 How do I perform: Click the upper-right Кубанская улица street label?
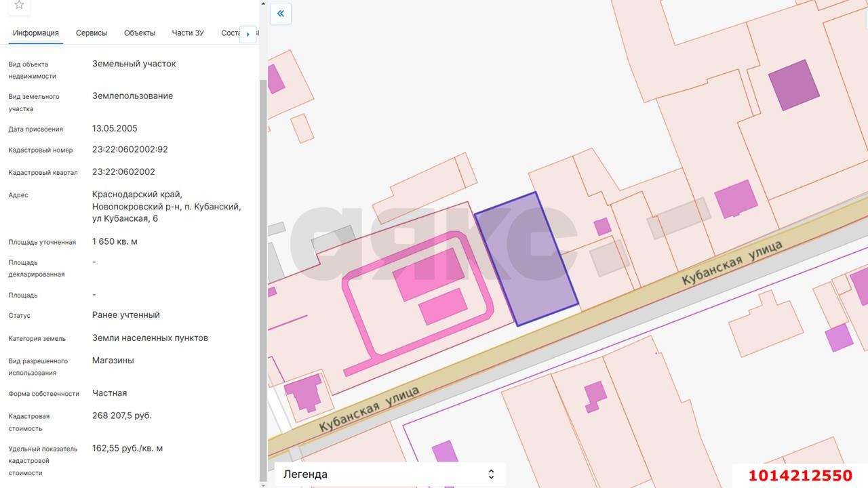click(732, 264)
